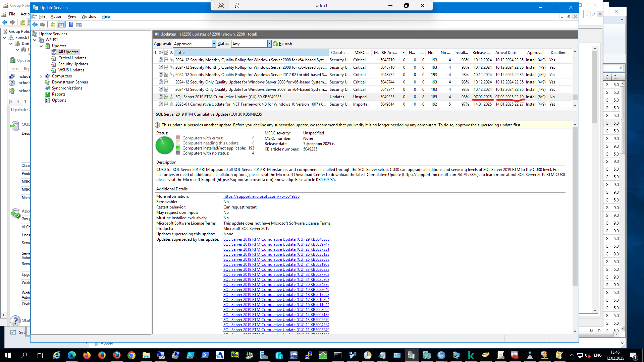Click the Up One Level folder icon in Update Services

click(53, 25)
